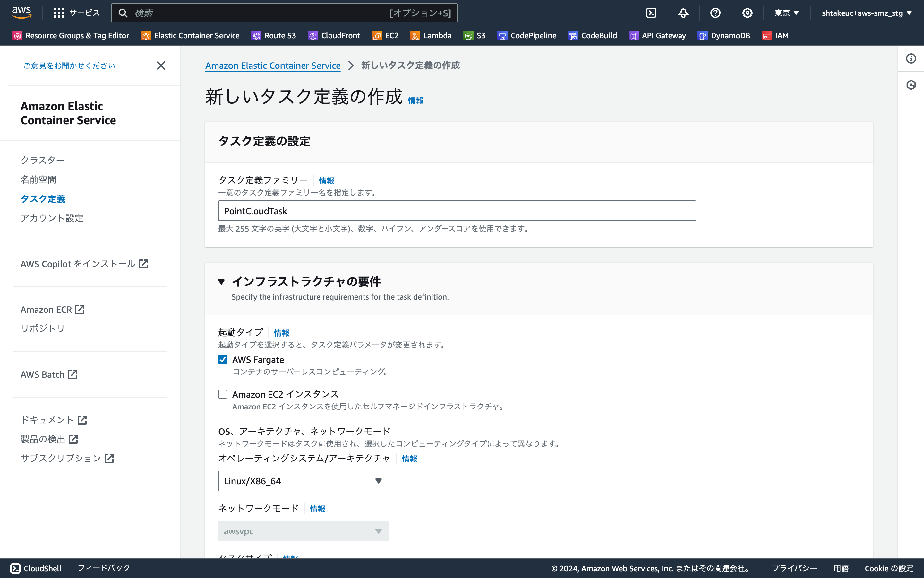
Task: Go to クラスター in sidebar
Action: [x=43, y=160]
